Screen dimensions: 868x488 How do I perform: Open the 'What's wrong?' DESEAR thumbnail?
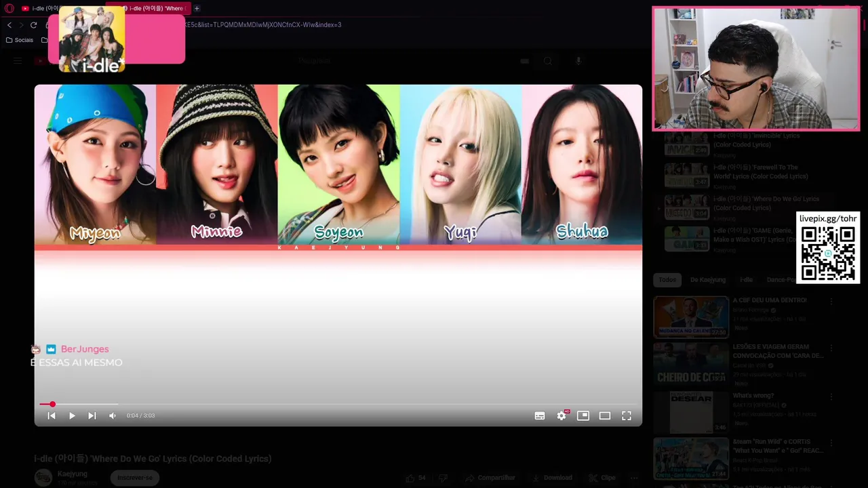[691, 411]
